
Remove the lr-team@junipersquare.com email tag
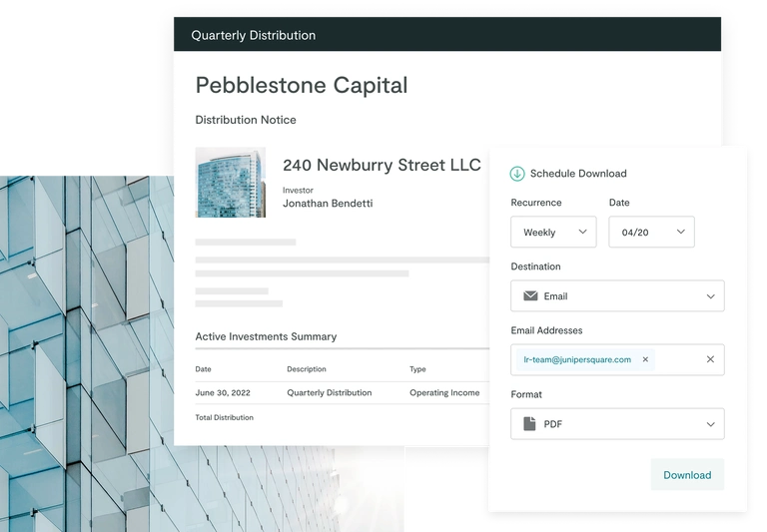click(645, 359)
